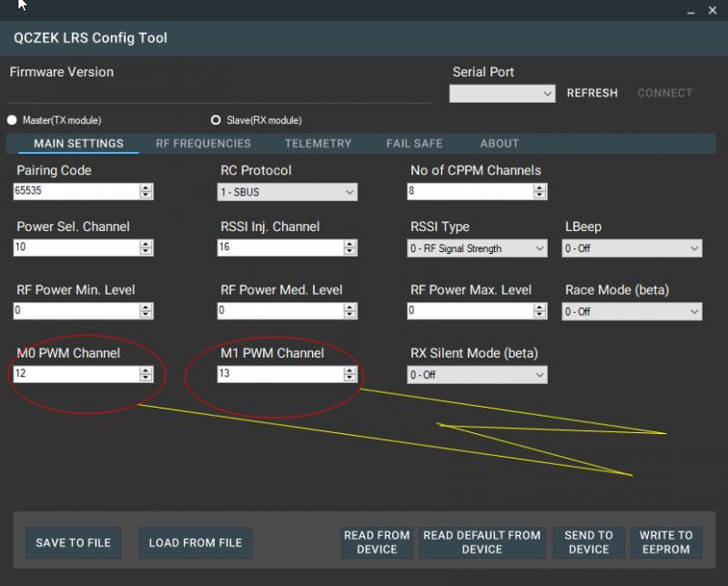This screenshot has width=728, height=586.
Task: Expand the RC Protocol combo box
Action: tap(288, 192)
